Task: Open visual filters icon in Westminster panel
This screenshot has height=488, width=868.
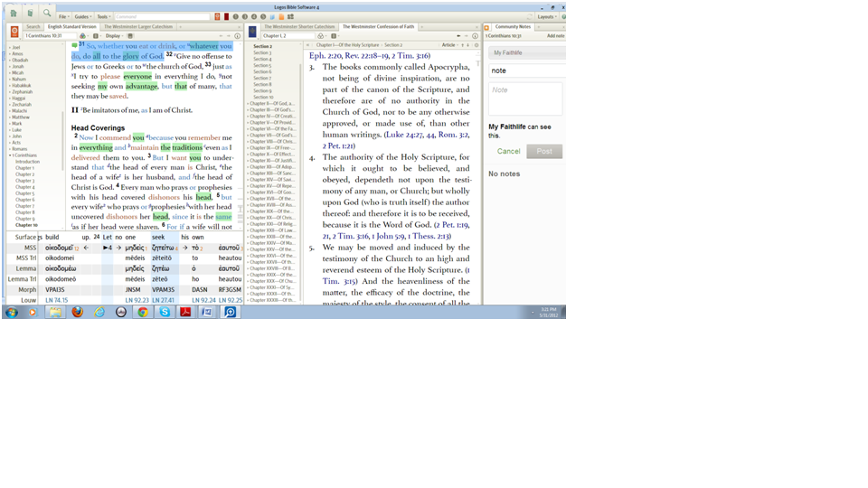Action: pyautogui.click(x=321, y=36)
